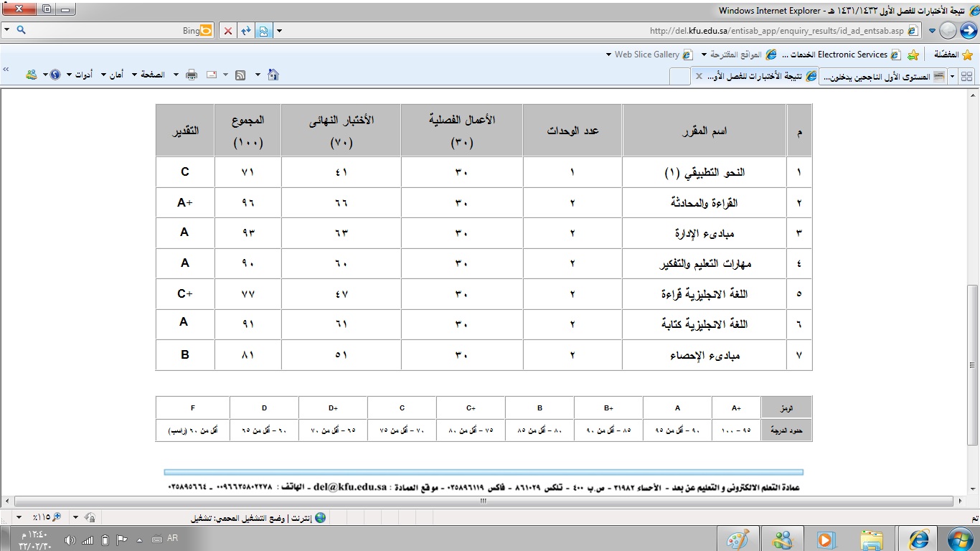Click the Read Mail envelope icon
Viewport: 980px width, 551px height.
click(x=212, y=75)
